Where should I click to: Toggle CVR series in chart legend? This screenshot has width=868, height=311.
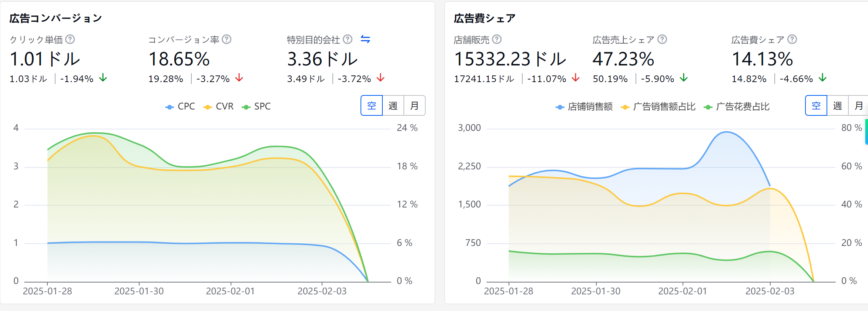219,107
